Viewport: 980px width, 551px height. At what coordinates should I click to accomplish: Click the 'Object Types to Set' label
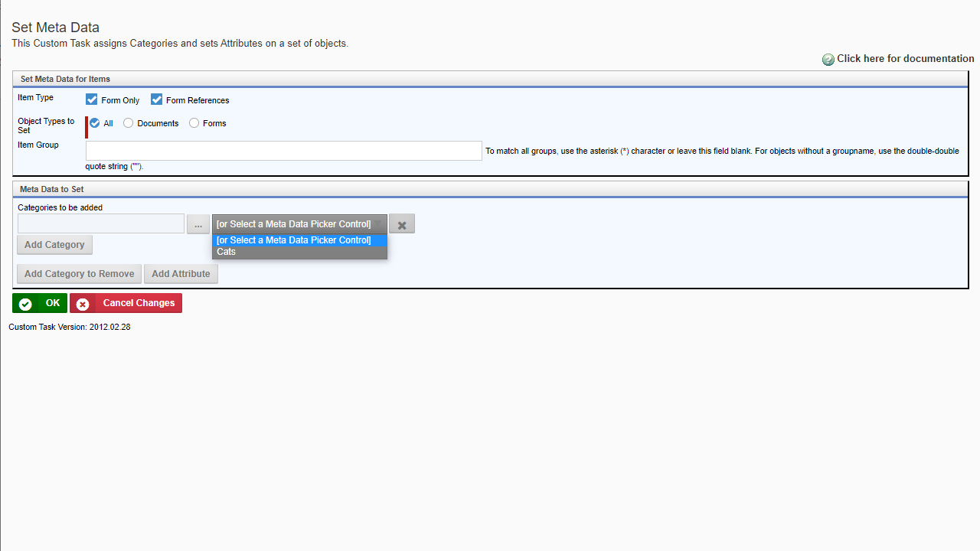click(46, 126)
